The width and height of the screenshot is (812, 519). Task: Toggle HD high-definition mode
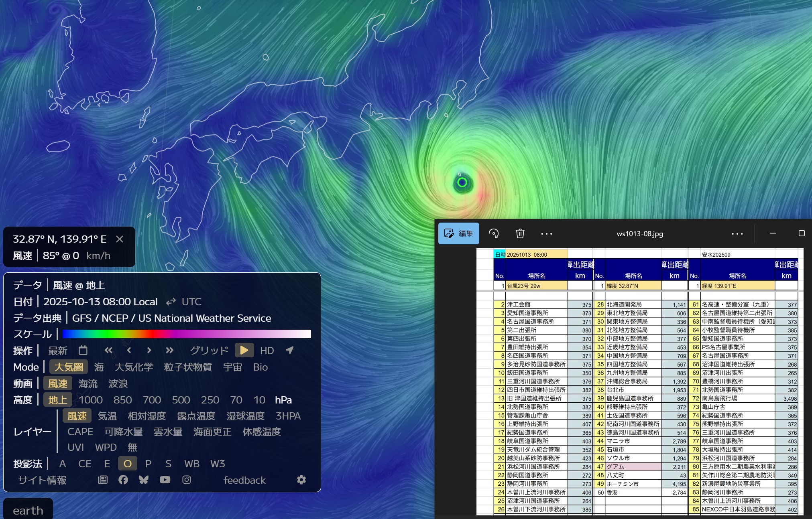coord(267,351)
